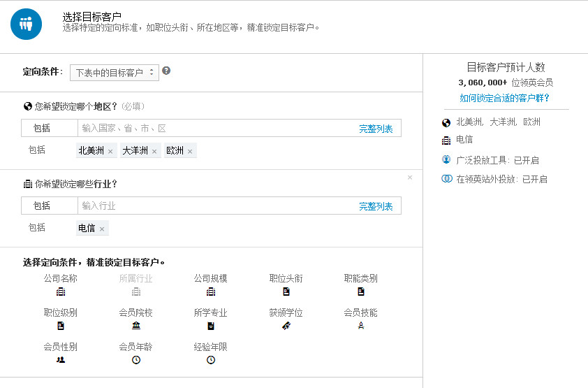Click the greyed 所属行业 icon
The image size is (588, 388).
(x=136, y=292)
